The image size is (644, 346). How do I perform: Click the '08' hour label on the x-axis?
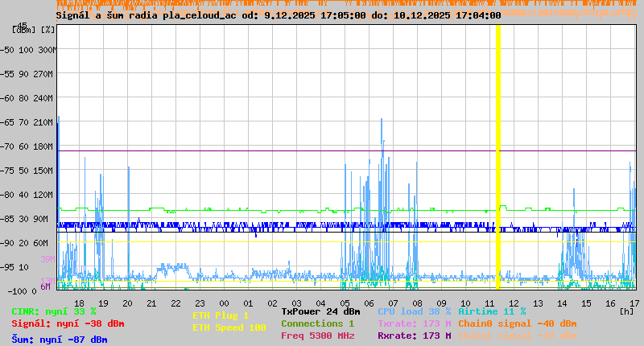(x=417, y=303)
